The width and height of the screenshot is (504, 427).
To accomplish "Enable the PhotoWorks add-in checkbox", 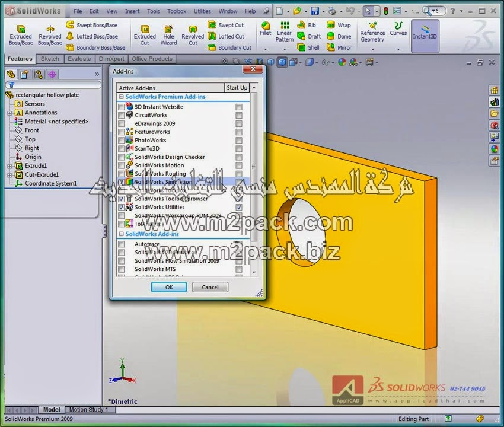I will pos(121,140).
